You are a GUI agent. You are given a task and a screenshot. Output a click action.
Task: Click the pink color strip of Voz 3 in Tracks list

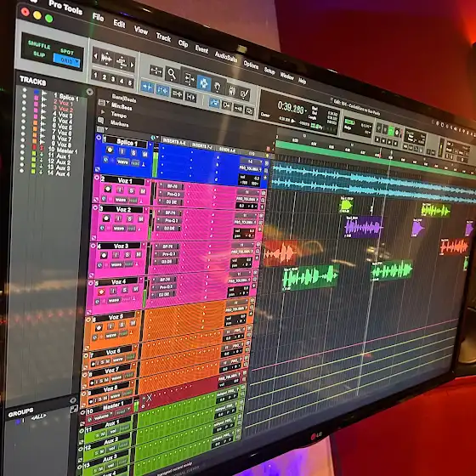pos(36,110)
